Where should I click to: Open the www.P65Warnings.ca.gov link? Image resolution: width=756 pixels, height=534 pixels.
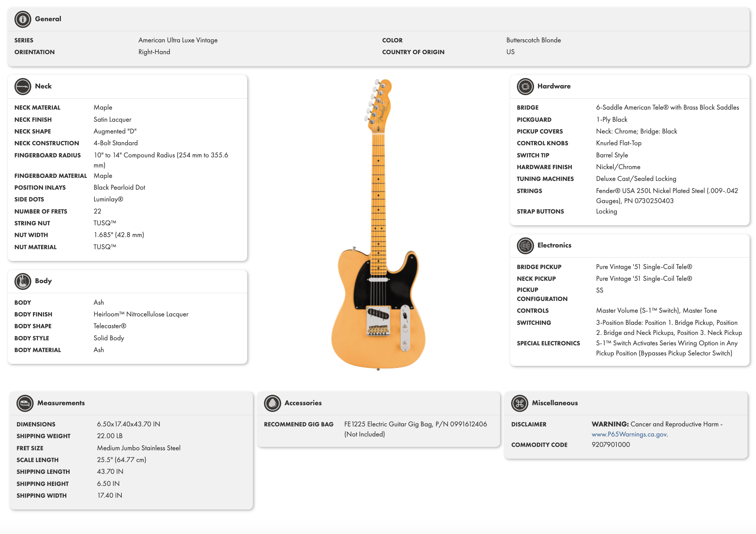point(629,434)
